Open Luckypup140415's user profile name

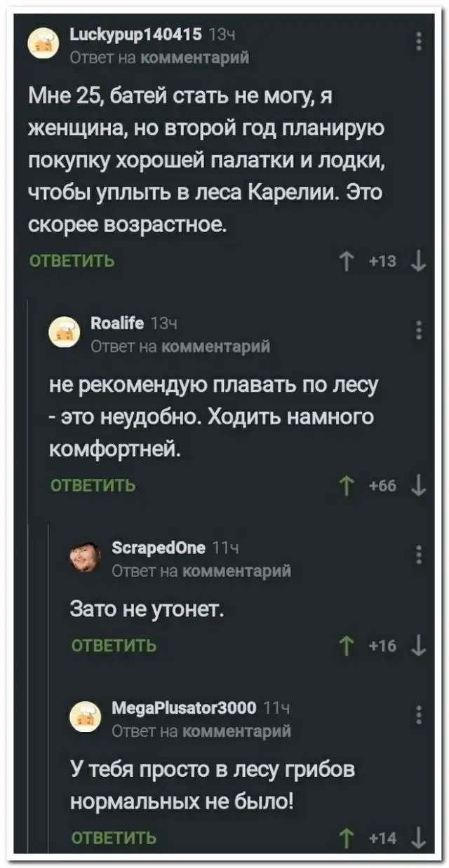pos(136,32)
